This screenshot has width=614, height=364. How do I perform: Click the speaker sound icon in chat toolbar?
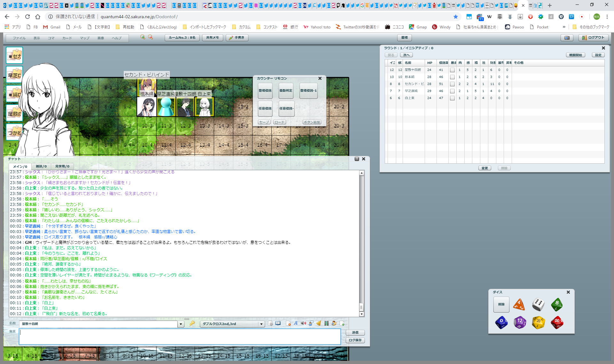point(303,323)
